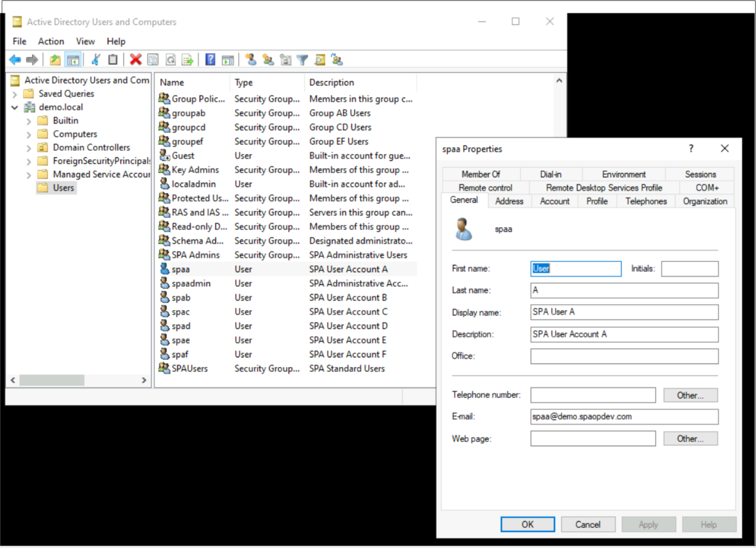Expand the Domain Controllers folder
Viewport: 756px width, 548px height.
(x=29, y=148)
